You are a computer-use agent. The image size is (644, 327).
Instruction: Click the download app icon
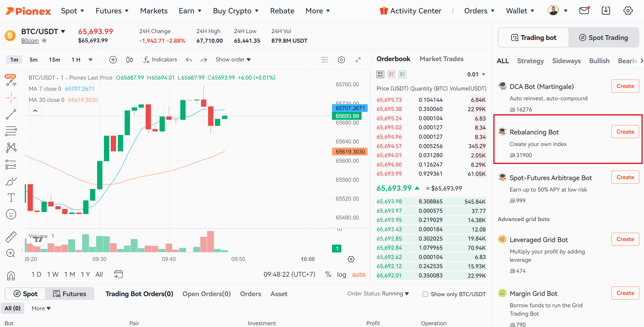click(606, 11)
